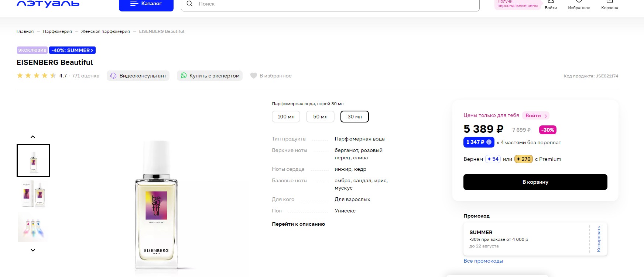Click the Унисекс gender value
The image size is (644, 277).
345,211
